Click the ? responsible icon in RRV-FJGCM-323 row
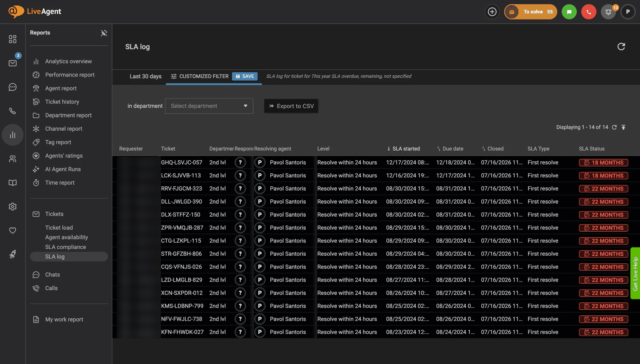Screen dimensions: 640x364 point(240,189)
